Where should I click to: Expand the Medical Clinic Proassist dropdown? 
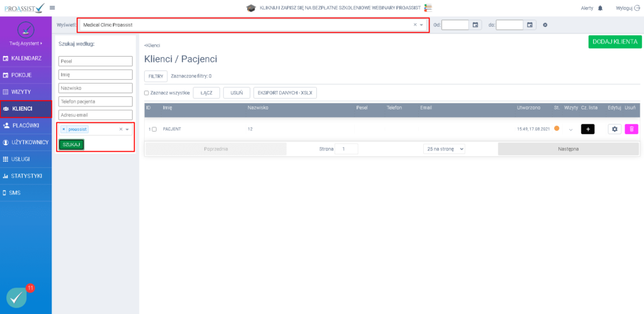point(422,25)
